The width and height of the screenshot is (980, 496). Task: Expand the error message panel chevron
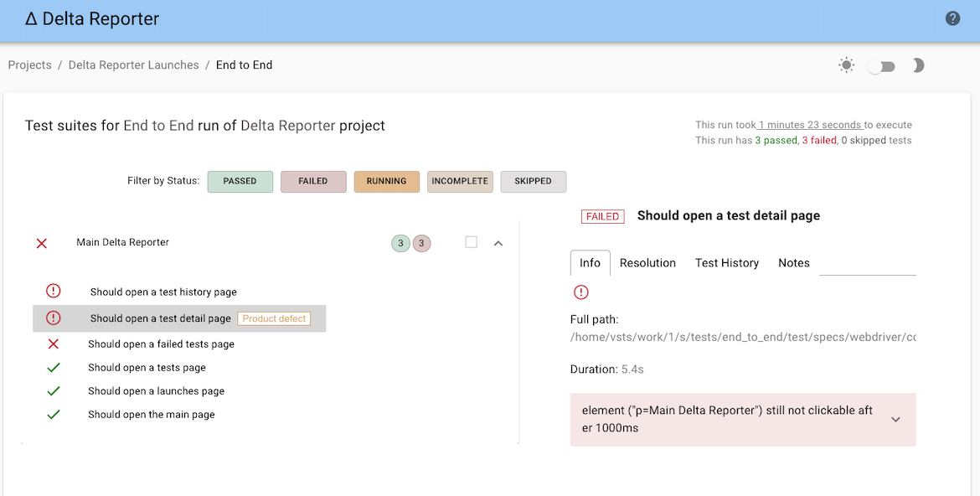pos(895,420)
